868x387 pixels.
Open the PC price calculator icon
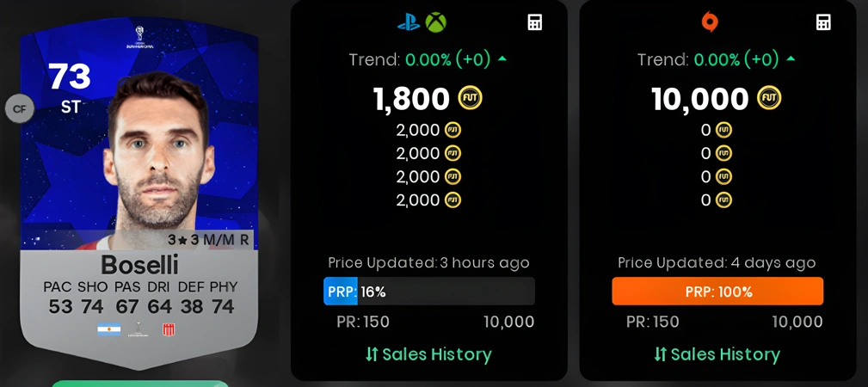pyautogui.click(x=824, y=22)
